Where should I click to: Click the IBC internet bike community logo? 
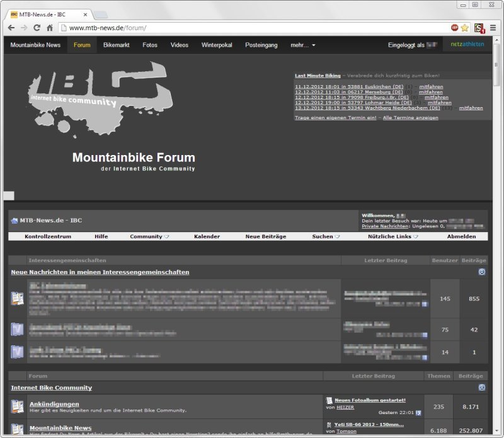click(x=100, y=98)
